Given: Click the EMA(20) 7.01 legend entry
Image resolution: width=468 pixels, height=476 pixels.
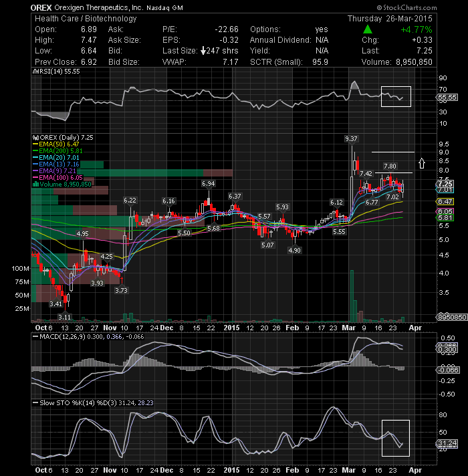Looking at the screenshot, I should (56, 158).
